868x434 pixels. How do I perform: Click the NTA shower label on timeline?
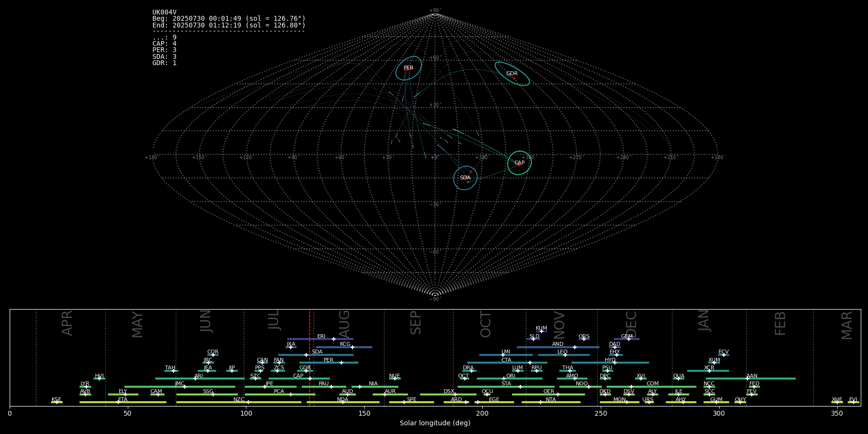click(551, 400)
